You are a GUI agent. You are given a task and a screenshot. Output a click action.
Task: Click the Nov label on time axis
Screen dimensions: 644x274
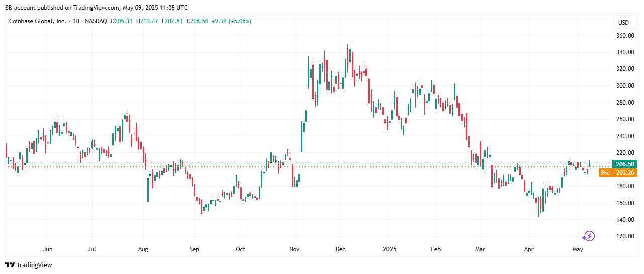[x=295, y=249]
